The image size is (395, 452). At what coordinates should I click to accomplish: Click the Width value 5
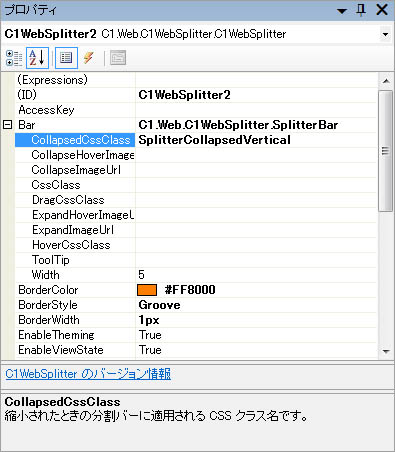pos(141,275)
